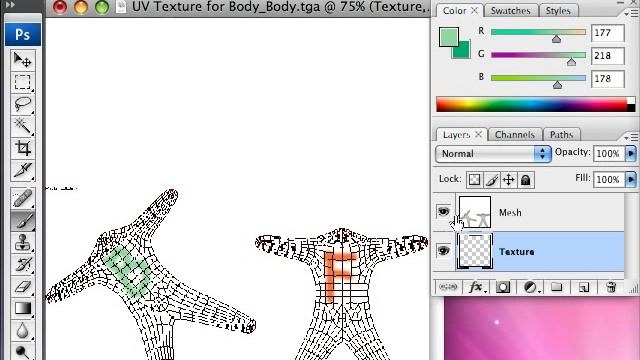Toggle lock position

point(509,180)
